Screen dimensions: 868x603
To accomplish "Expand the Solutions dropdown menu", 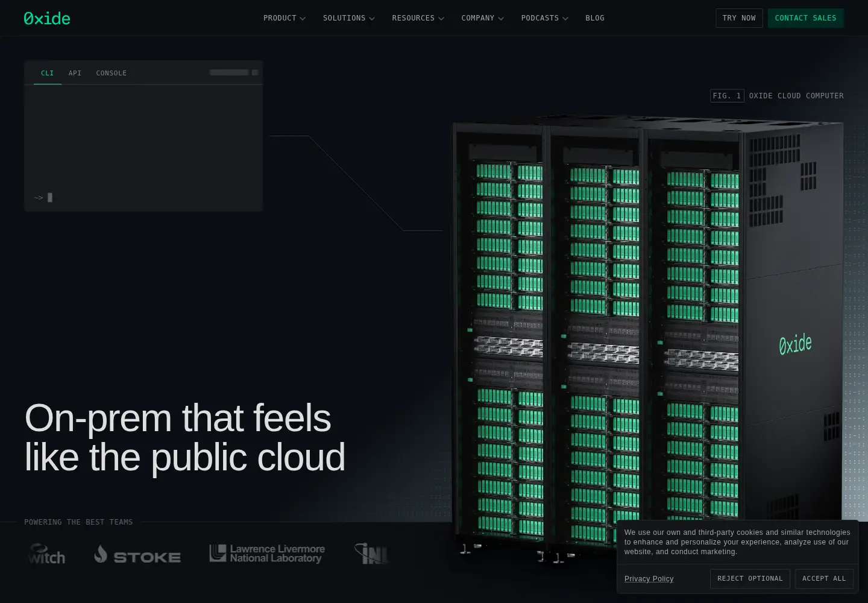I will coord(348,18).
